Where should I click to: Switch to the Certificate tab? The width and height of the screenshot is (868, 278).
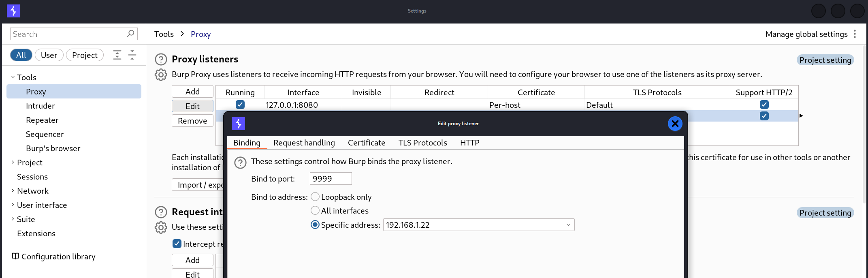click(x=367, y=143)
